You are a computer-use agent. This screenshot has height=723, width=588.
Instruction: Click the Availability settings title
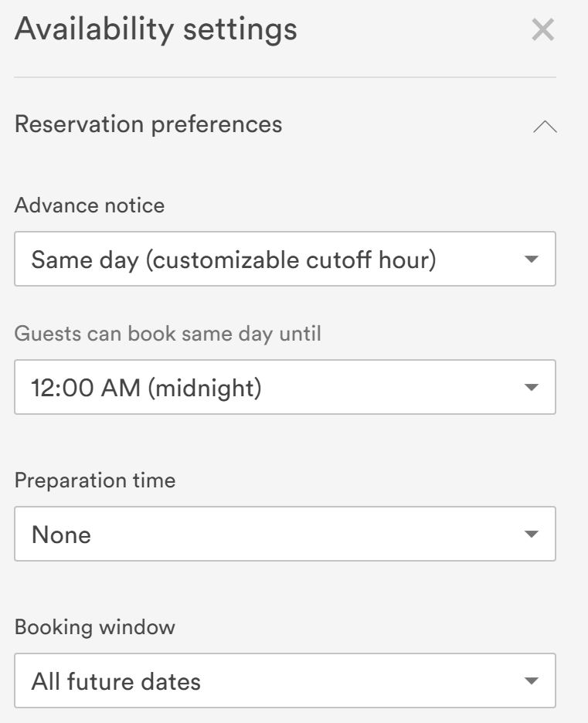coord(155,29)
